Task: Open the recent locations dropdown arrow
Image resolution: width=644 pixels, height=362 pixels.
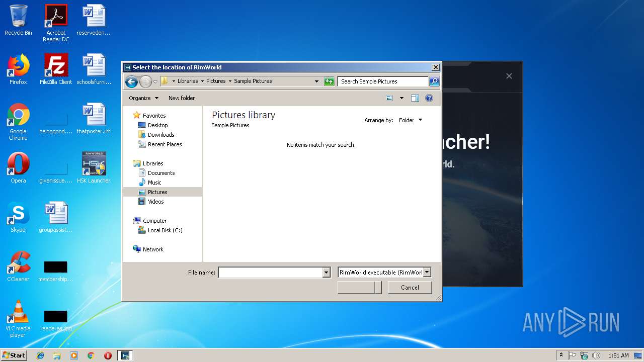Action: point(155,81)
